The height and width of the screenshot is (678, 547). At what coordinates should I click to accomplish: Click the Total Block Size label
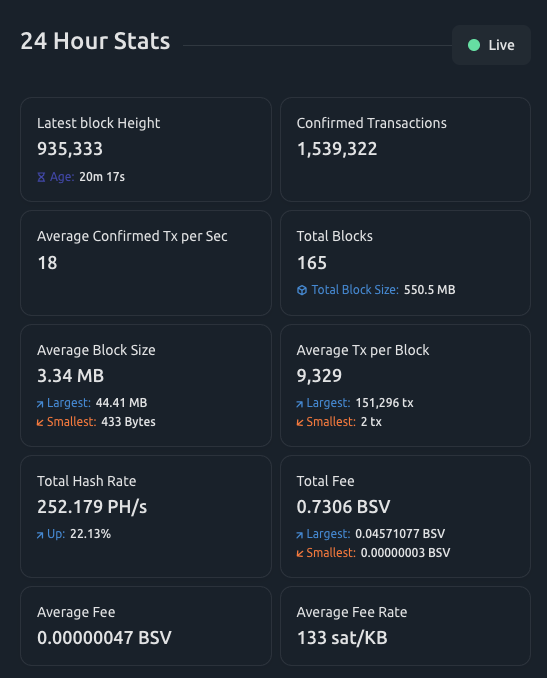(x=355, y=290)
